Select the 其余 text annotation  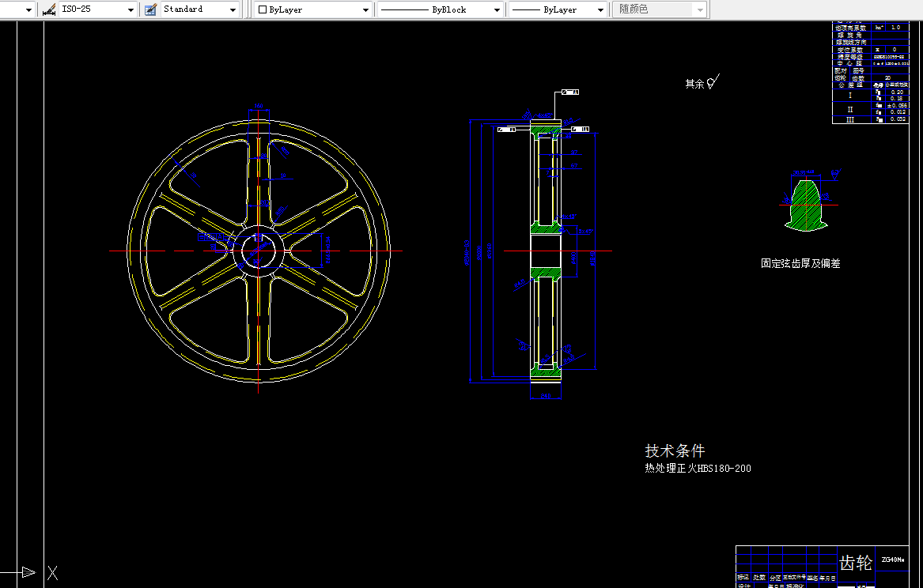pos(694,84)
